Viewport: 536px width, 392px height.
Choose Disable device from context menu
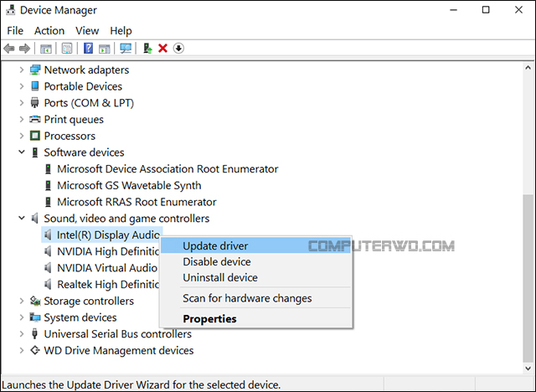[x=255, y=262]
